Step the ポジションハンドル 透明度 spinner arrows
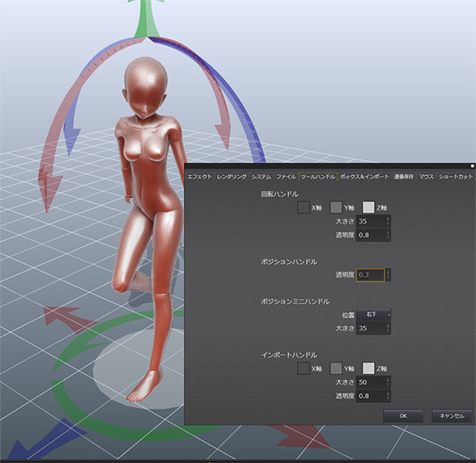 click(x=388, y=275)
